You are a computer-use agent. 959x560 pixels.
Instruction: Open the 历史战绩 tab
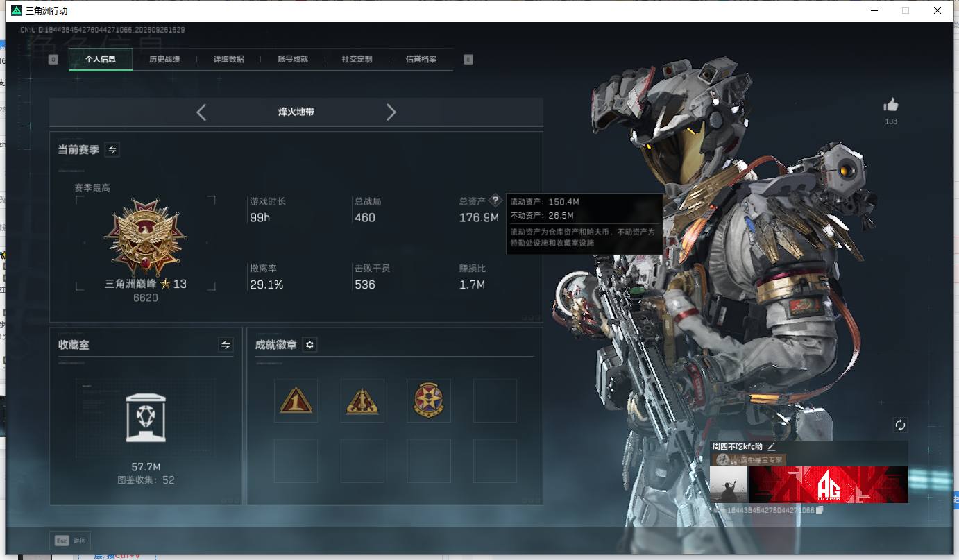click(164, 60)
